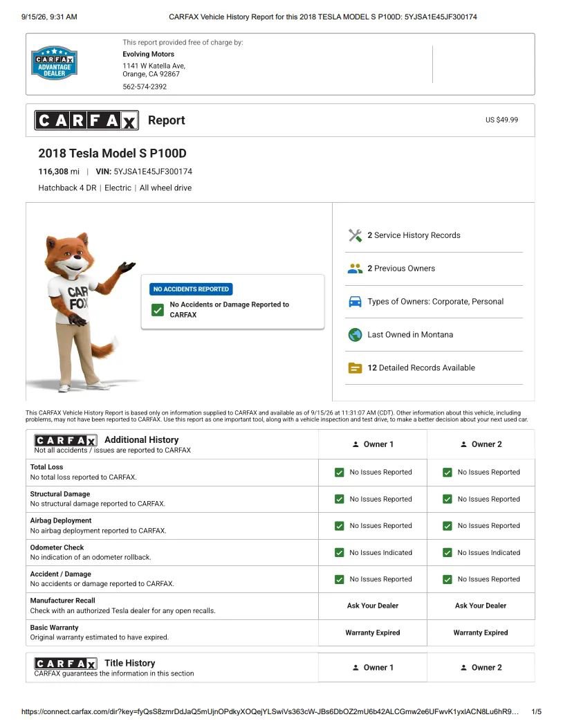Click the Evolving Motors dealer name
Viewport: 563px width, 728px height.
click(x=149, y=54)
